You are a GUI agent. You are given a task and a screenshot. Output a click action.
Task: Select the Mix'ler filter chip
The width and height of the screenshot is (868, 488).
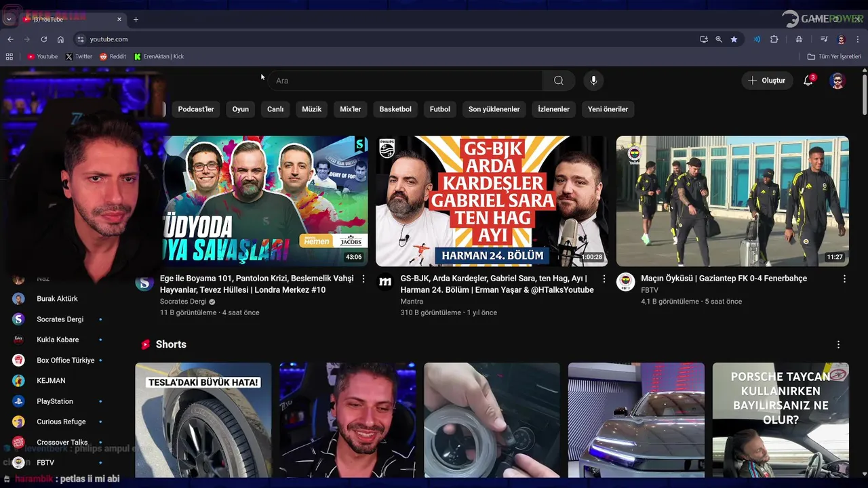pyautogui.click(x=351, y=109)
